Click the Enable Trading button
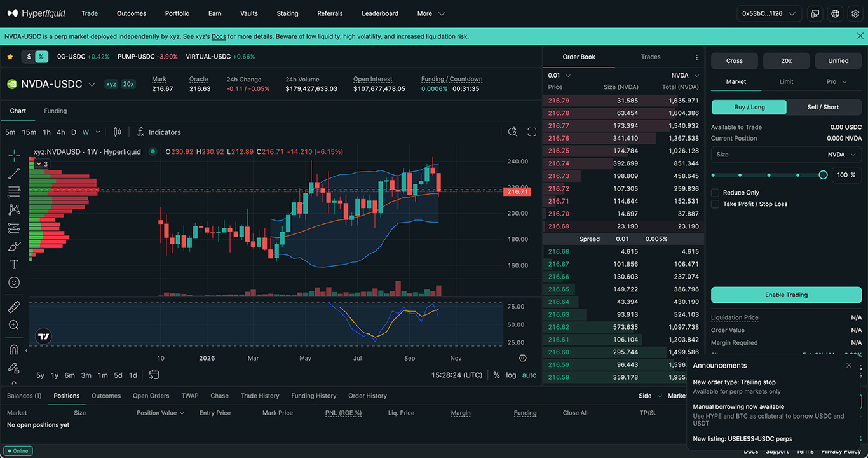This screenshot has height=458, width=868. coord(787,295)
